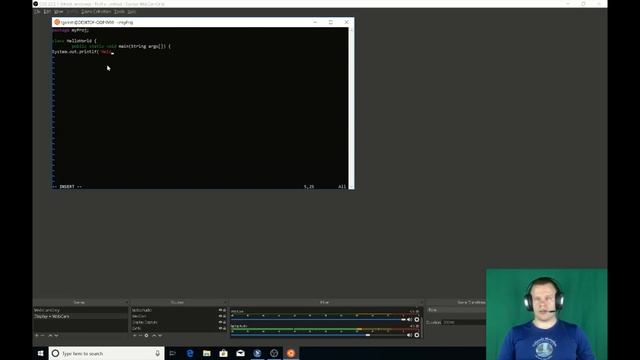Open File Explorer from the taskbar
Image resolution: width=640 pixels, height=360 pixels.
pyautogui.click(x=207, y=353)
